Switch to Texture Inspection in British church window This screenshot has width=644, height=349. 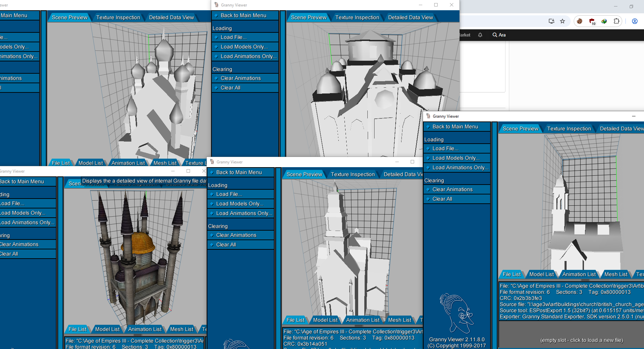(x=569, y=129)
